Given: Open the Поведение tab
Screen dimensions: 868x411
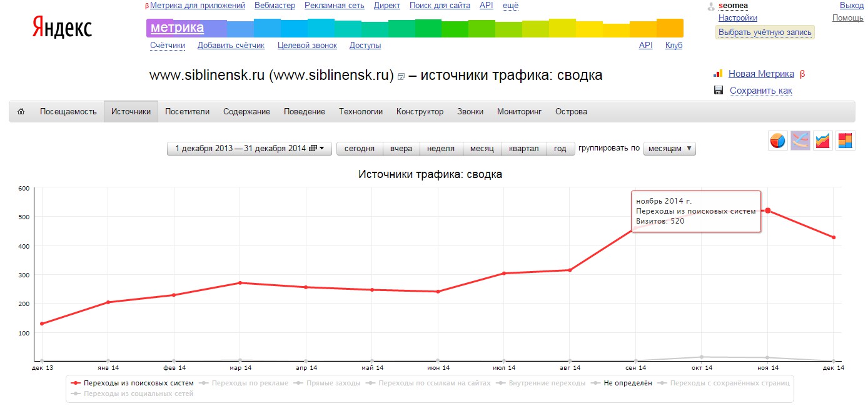Looking at the screenshot, I should click(x=305, y=112).
